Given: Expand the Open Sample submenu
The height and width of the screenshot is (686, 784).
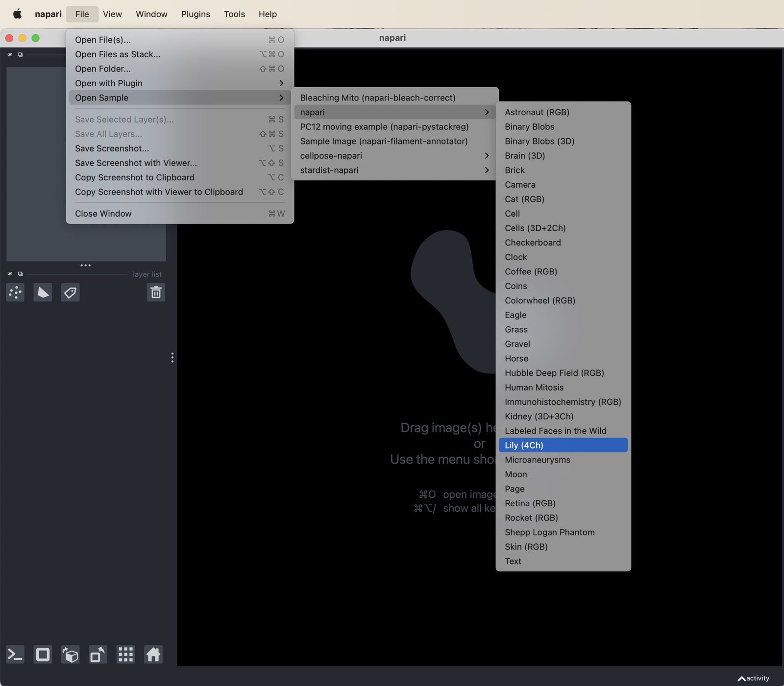Looking at the screenshot, I should pyautogui.click(x=180, y=98).
